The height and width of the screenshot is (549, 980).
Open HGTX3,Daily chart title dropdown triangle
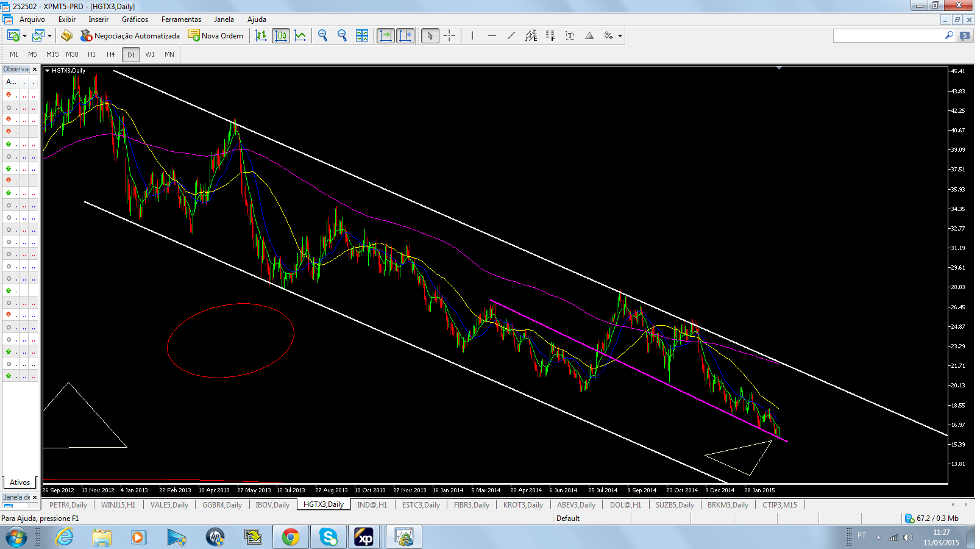tap(48, 71)
